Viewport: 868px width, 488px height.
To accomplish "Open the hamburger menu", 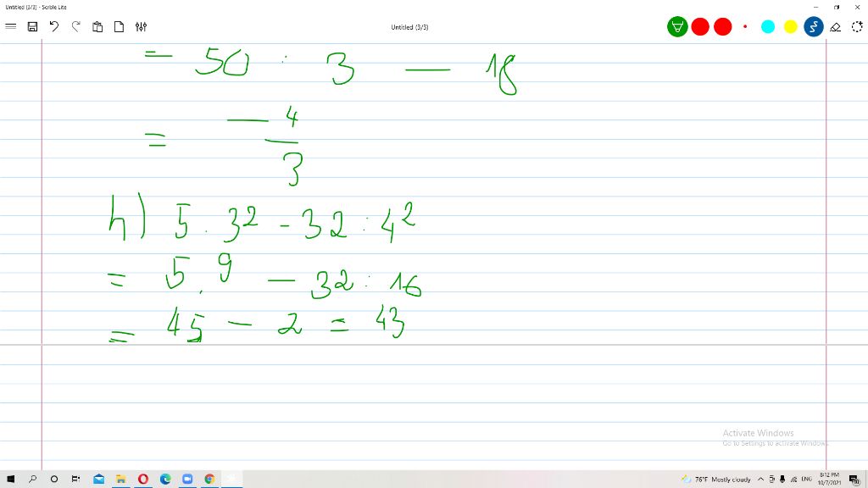I will point(10,26).
